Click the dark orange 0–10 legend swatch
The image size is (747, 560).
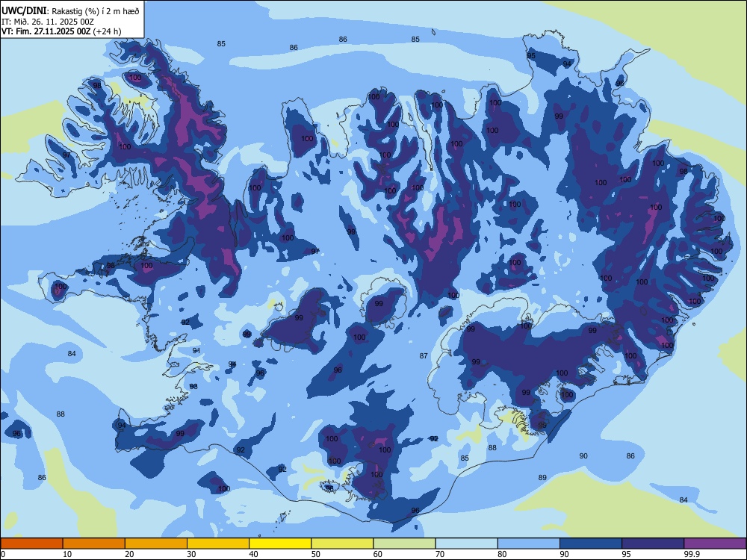pyautogui.click(x=31, y=544)
